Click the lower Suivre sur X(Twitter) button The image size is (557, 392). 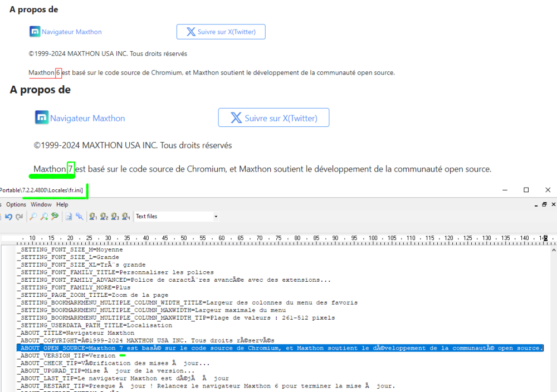coord(273,118)
